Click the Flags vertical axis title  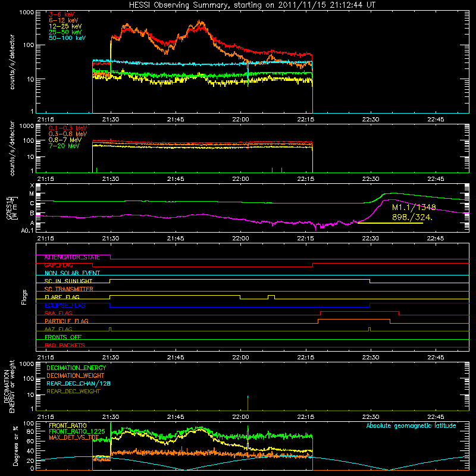[x=24, y=297]
